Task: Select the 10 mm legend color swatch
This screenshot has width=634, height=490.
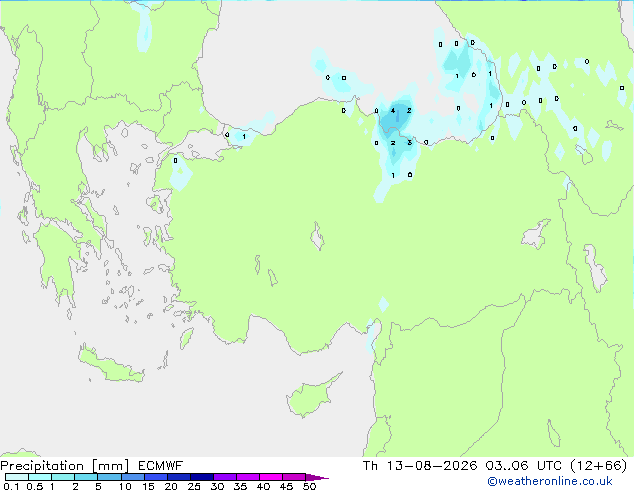Action: [x=132, y=477]
